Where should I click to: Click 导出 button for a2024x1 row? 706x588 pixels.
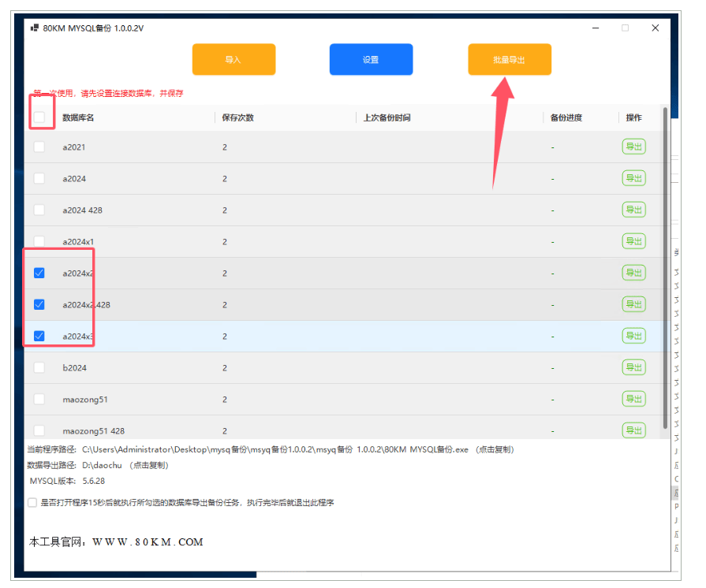(x=634, y=241)
